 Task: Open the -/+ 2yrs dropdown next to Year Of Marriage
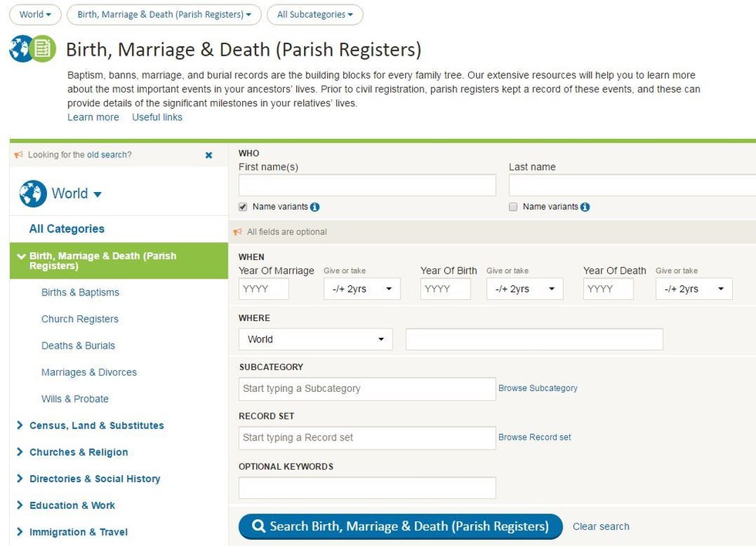coord(363,288)
